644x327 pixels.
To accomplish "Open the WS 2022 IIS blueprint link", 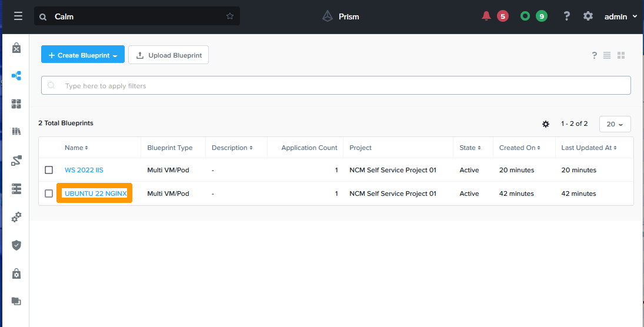I will click(84, 170).
